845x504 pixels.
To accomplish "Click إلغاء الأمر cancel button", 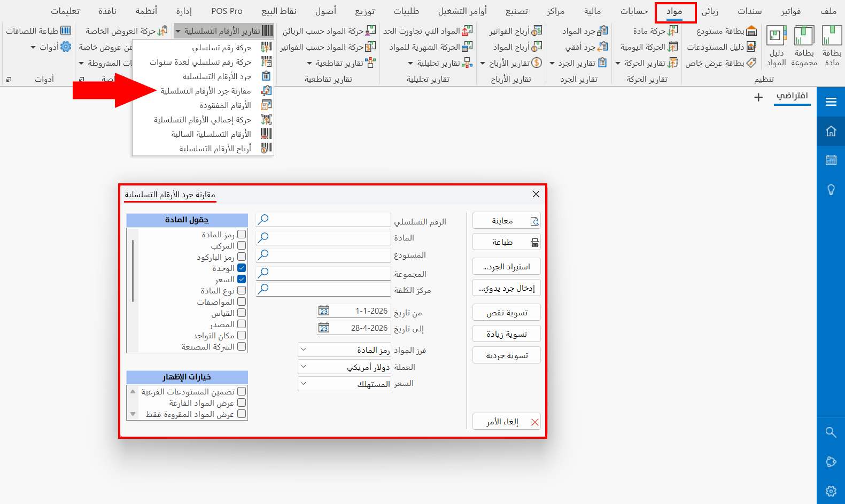I will [507, 422].
